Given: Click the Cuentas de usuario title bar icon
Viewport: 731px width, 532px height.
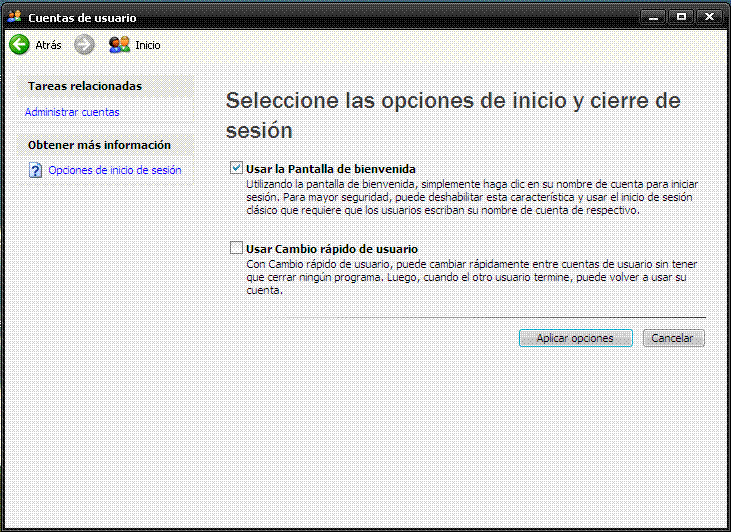Looking at the screenshot, I should [x=15, y=17].
